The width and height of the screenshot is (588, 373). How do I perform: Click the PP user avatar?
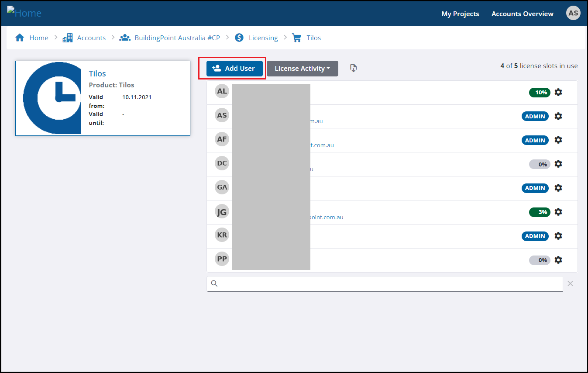coord(222,259)
